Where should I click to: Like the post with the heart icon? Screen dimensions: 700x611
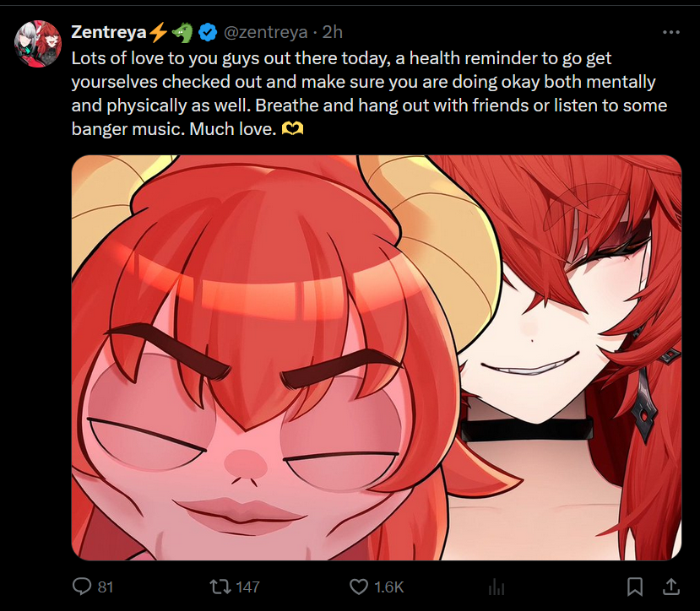pyautogui.click(x=359, y=587)
